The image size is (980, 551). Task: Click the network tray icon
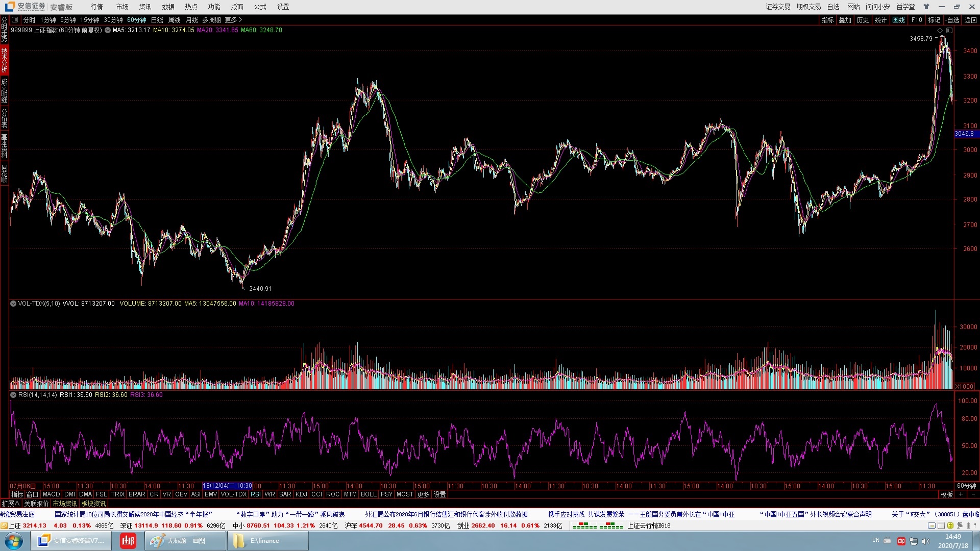tap(914, 541)
